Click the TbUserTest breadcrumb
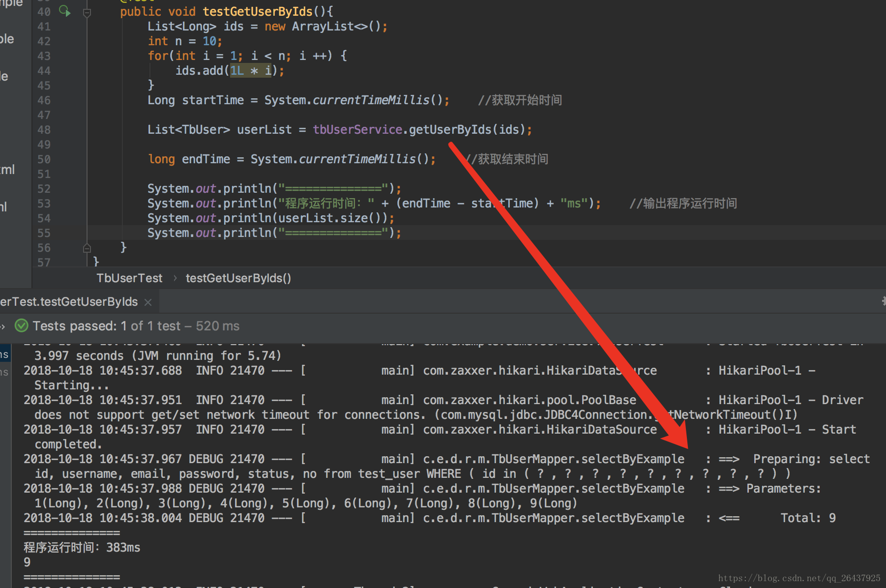This screenshot has width=886, height=588. pos(129,278)
